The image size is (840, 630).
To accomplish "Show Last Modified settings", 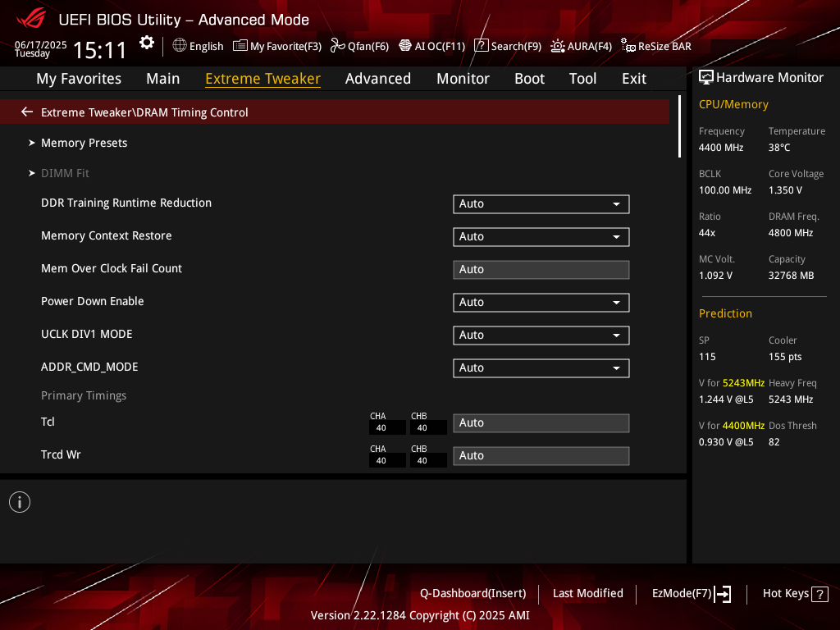I will [587, 593].
